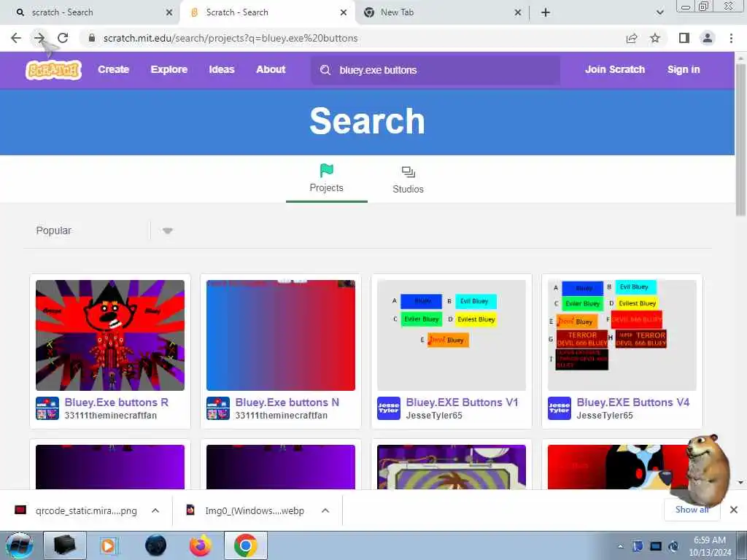Open the media player taskbar icon
The height and width of the screenshot is (560, 747).
point(108,545)
